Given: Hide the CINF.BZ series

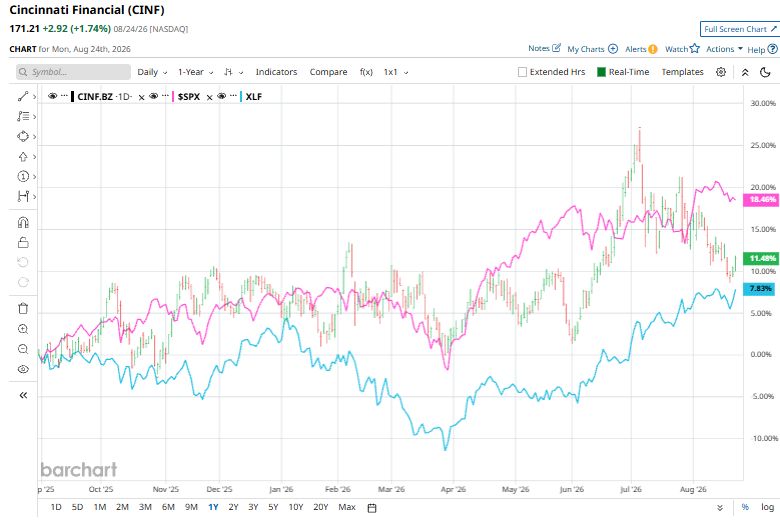Looking at the screenshot, I should 52,96.
